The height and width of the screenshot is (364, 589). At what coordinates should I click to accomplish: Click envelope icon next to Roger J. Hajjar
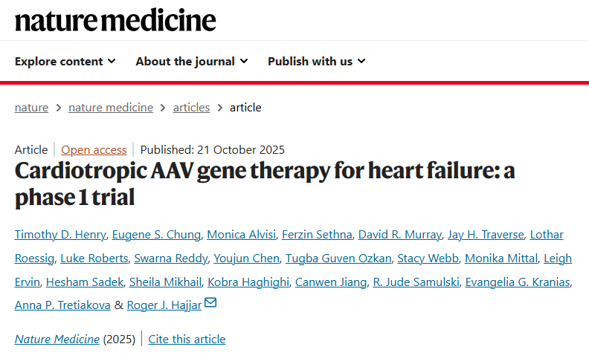210,303
